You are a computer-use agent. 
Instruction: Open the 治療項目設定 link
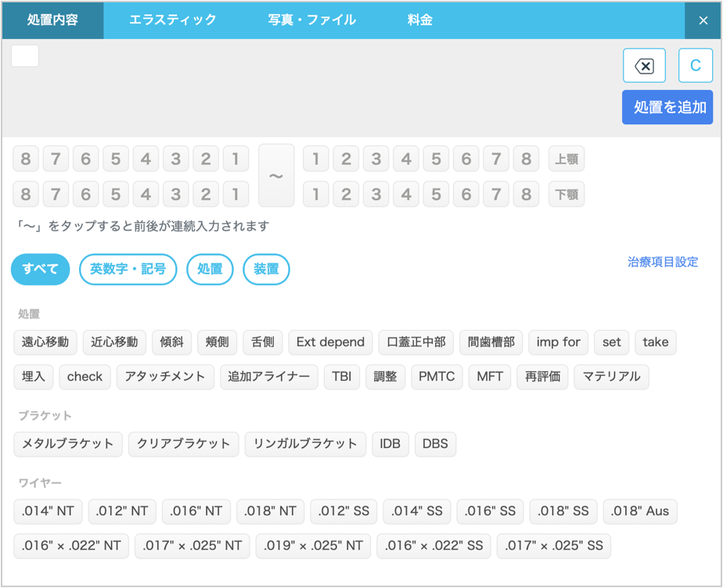[x=663, y=262]
